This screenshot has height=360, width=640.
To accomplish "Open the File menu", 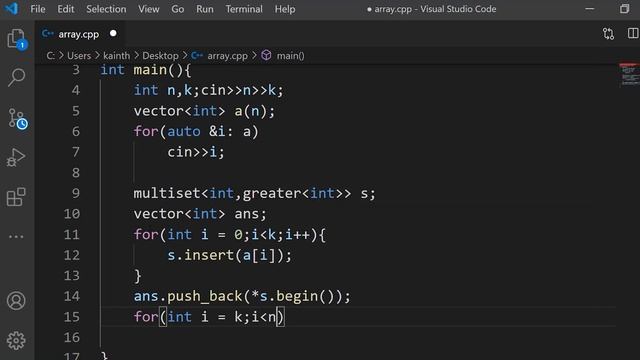I will pyautogui.click(x=38, y=9).
